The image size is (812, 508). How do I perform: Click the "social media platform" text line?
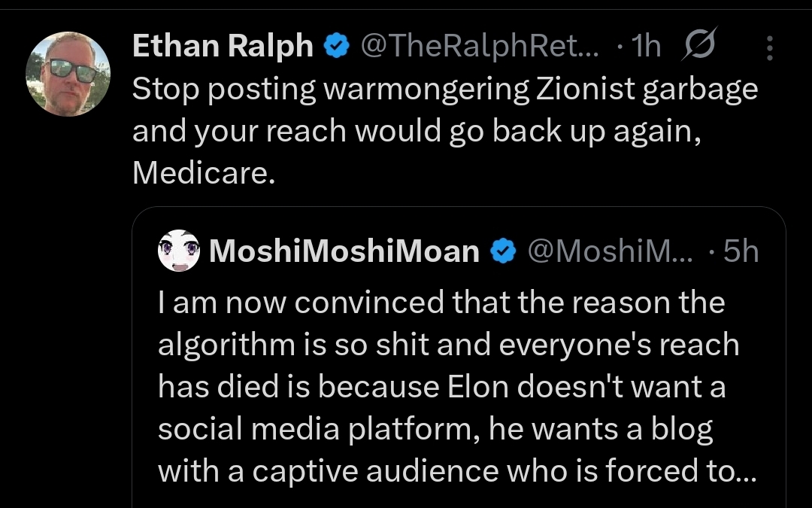(x=320, y=429)
